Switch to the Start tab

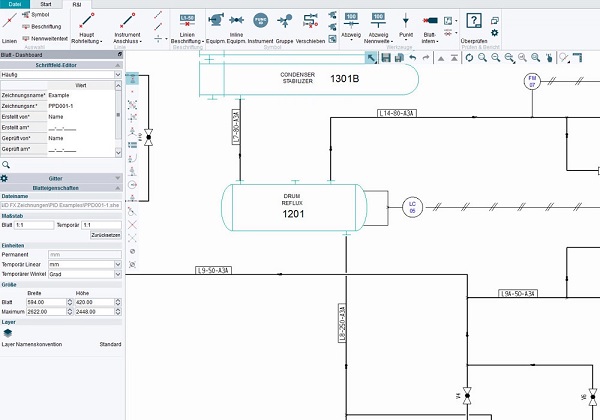[46, 4]
